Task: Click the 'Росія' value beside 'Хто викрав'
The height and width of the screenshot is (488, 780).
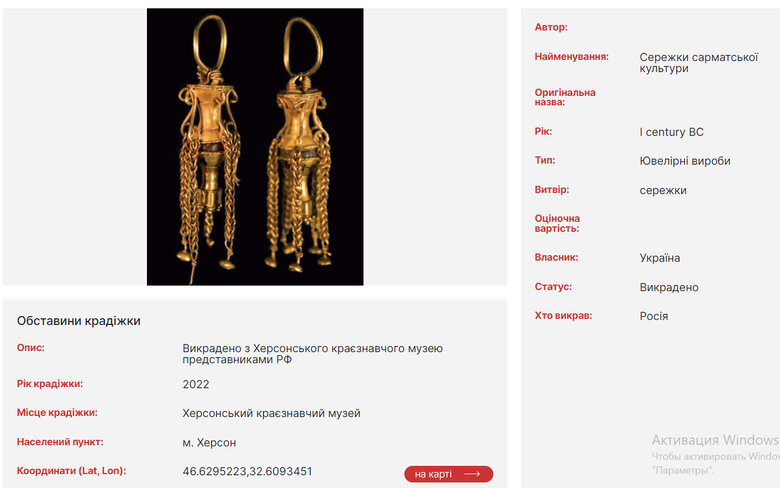Action: pyautogui.click(x=654, y=316)
